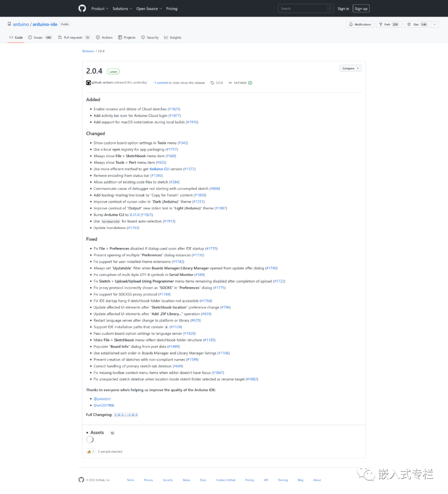Open the #1740 link

pos(272,268)
